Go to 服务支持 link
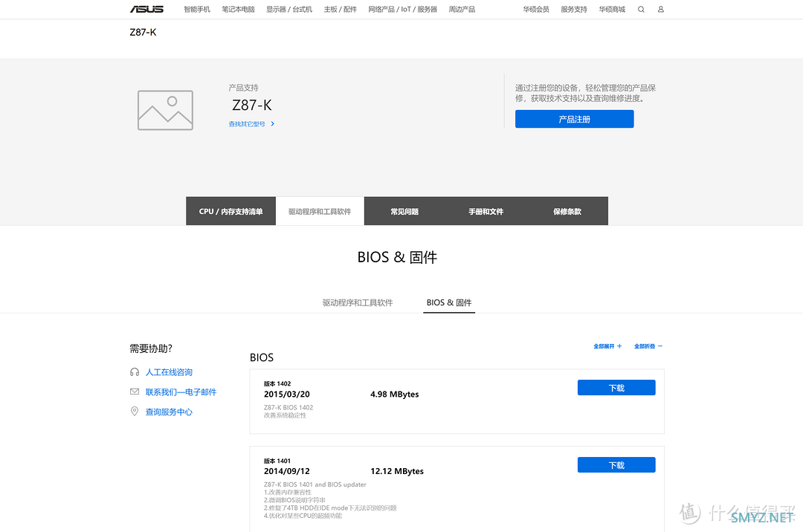 [x=574, y=9]
